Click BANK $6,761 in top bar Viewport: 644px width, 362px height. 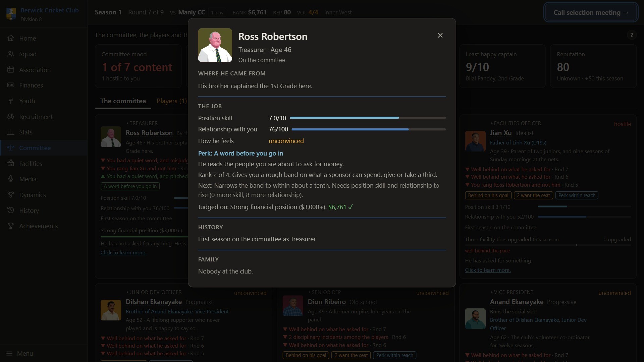coord(250,12)
